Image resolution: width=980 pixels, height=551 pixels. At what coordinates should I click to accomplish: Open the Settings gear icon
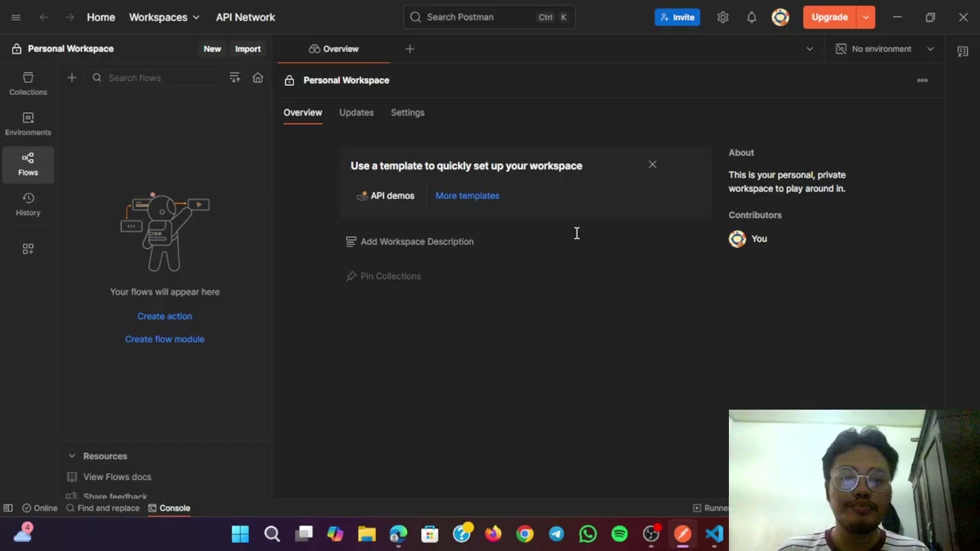pos(723,17)
